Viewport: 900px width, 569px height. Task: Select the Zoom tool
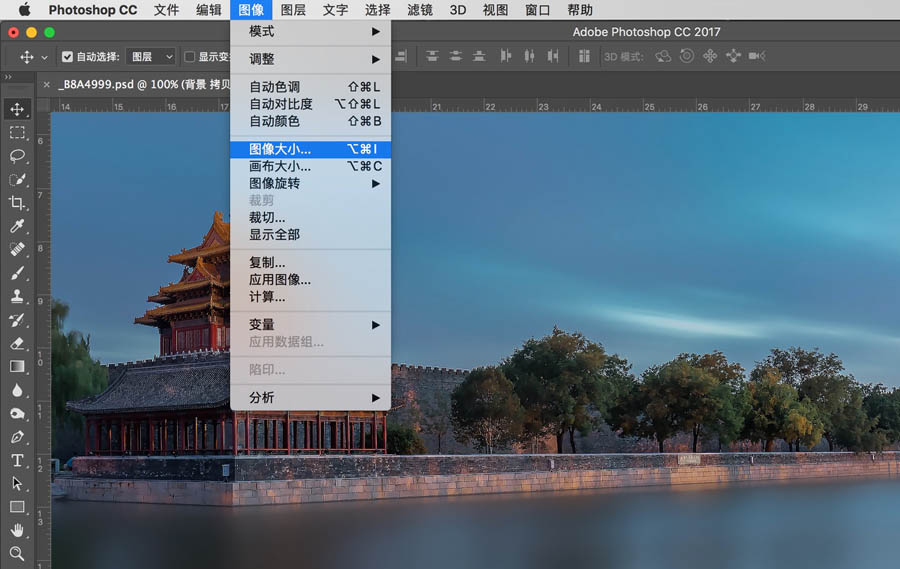click(17, 553)
